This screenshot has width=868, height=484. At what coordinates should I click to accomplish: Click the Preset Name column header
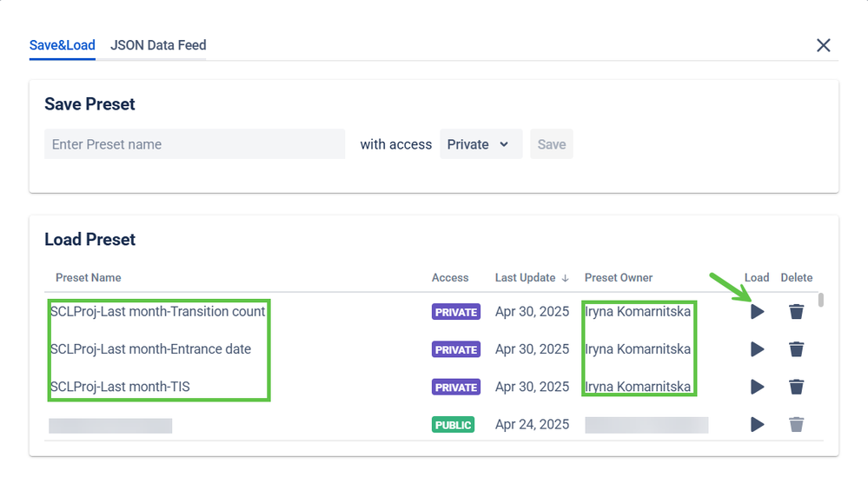89,278
